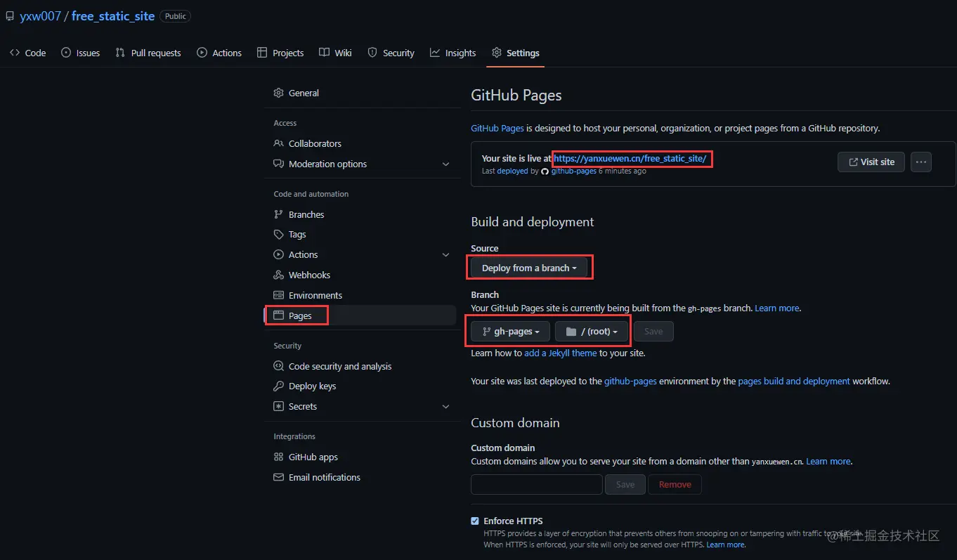Open the Deploy from a branch dropdown
The height and width of the screenshot is (560, 957).
(x=529, y=268)
